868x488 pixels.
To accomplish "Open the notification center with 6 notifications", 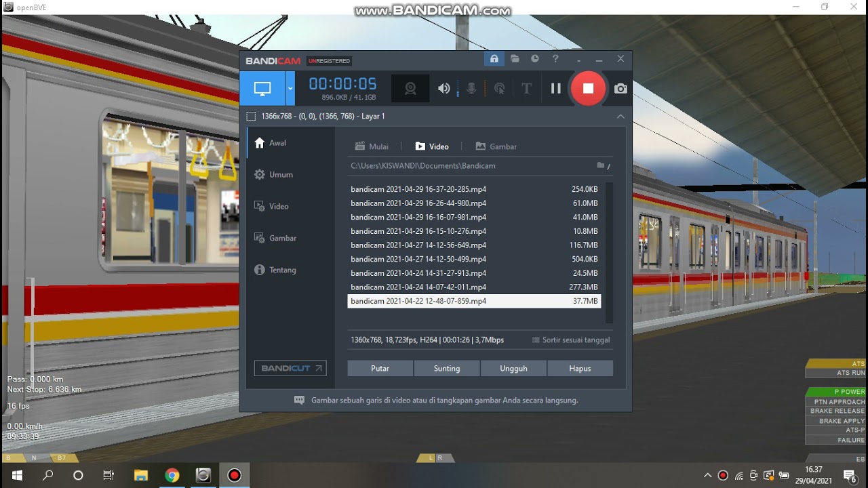I will click(850, 475).
